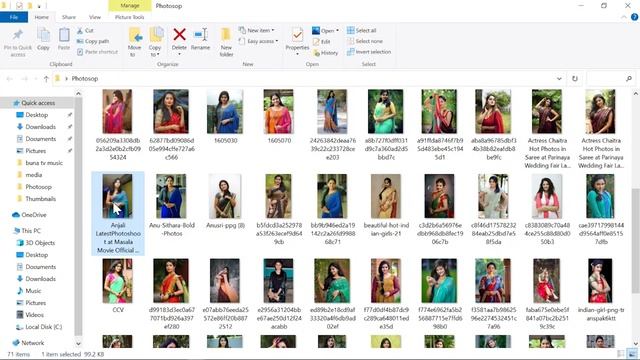Click the red Delete icon
Screen dimensions: 640x360
tap(179, 35)
